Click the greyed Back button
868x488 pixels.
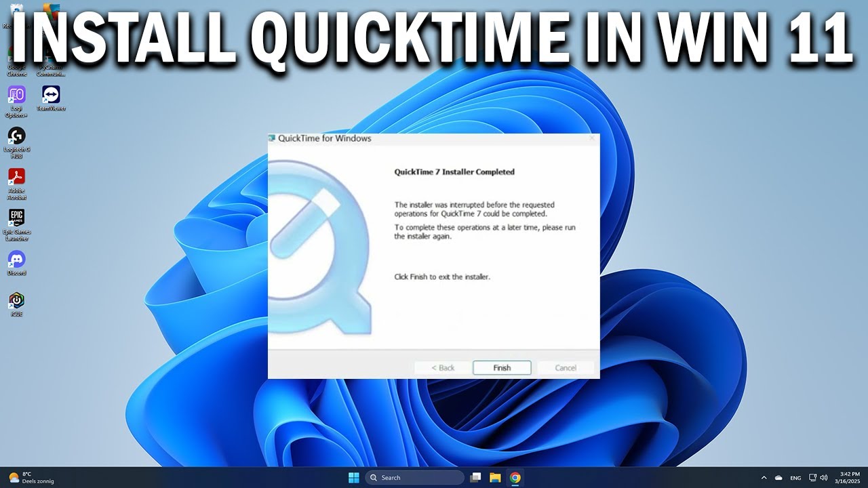click(443, 368)
